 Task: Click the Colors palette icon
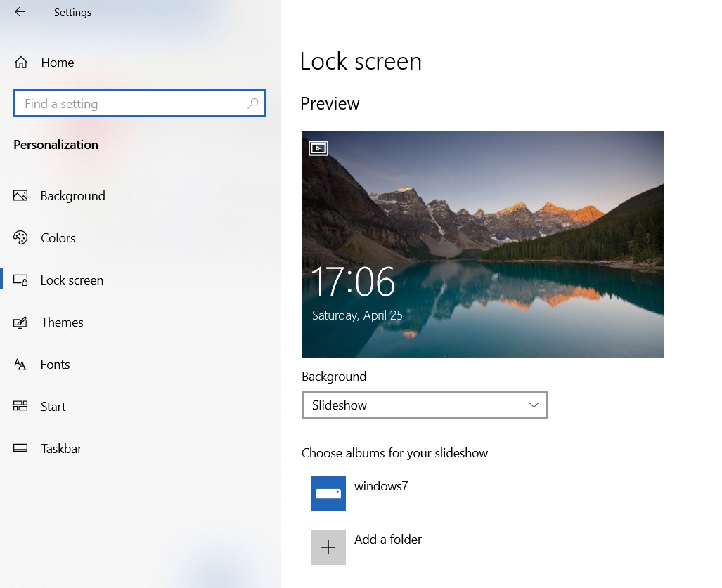tap(20, 237)
